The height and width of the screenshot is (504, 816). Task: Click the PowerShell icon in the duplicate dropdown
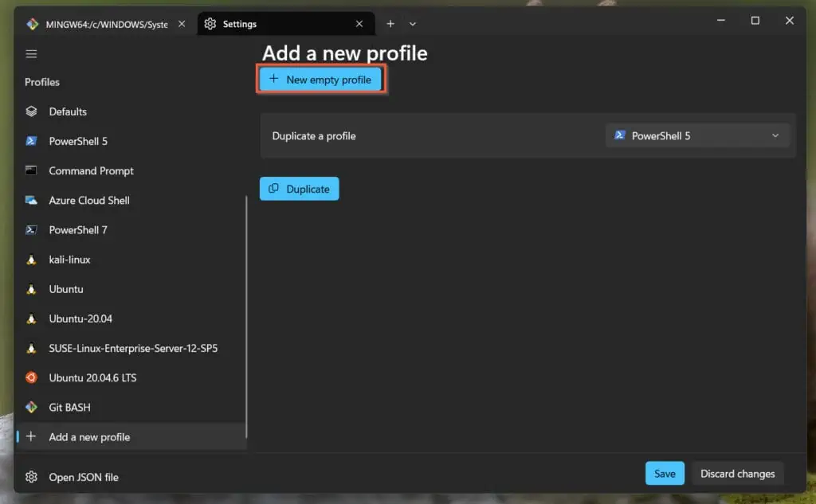pos(619,135)
